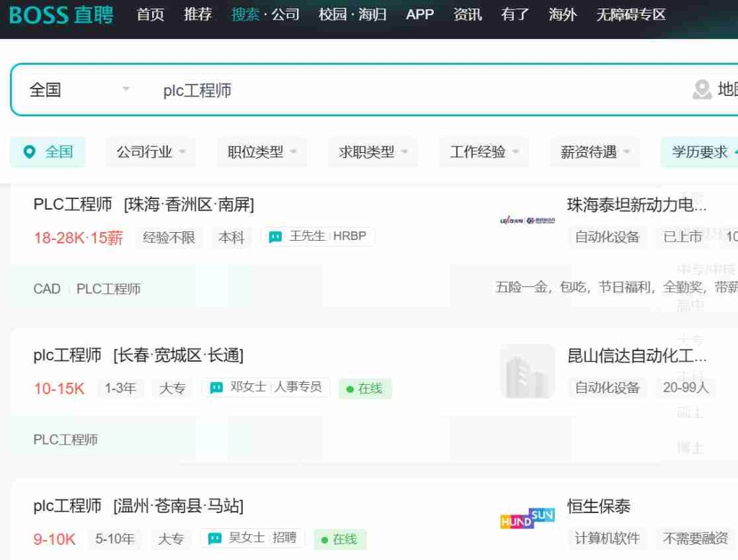Open the 首页 nav item
The image size is (738, 560).
[x=150, y=14]
